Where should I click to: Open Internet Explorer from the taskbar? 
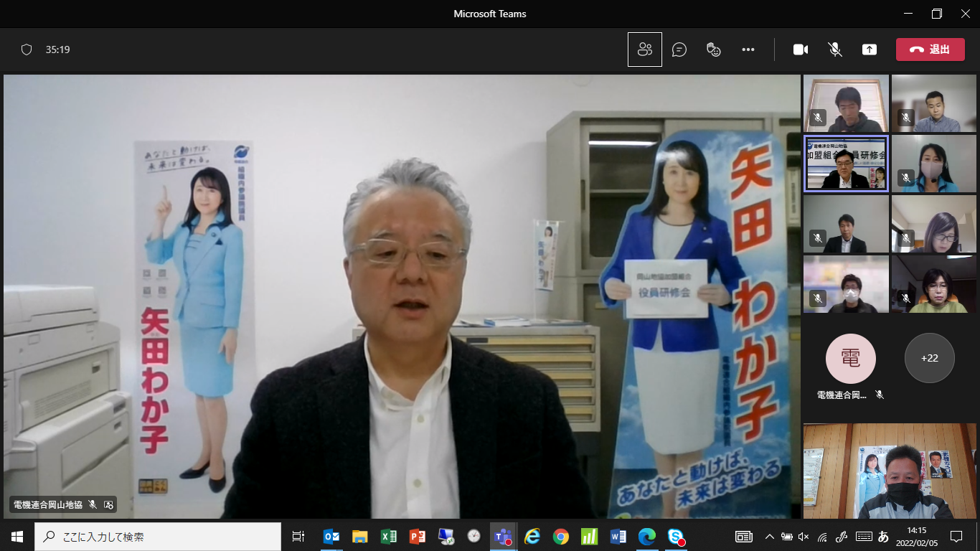tap(532, 536)
